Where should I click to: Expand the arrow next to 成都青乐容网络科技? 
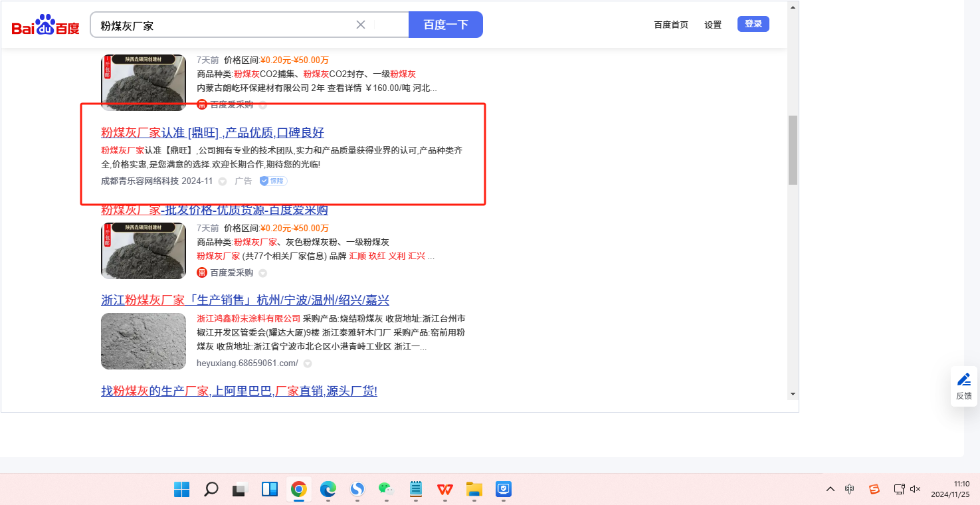223,181
